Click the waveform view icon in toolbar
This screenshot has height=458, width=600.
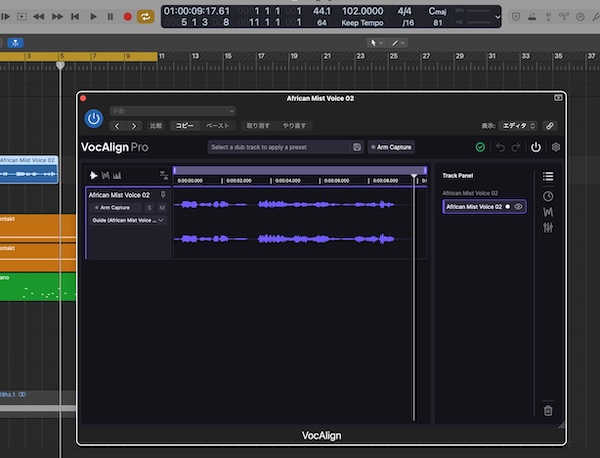(105, 176)
